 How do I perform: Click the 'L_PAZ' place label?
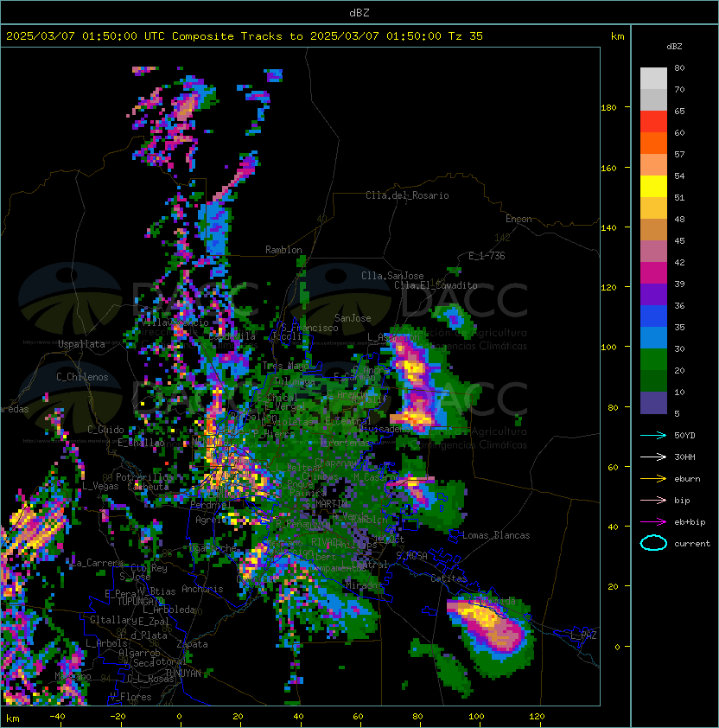[x=583, y=635]
